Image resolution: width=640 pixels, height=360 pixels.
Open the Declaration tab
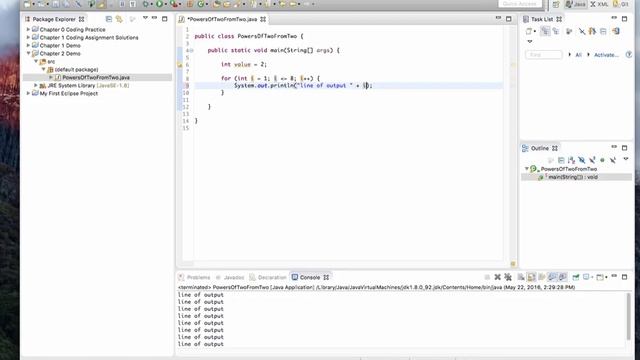(268, 277)
